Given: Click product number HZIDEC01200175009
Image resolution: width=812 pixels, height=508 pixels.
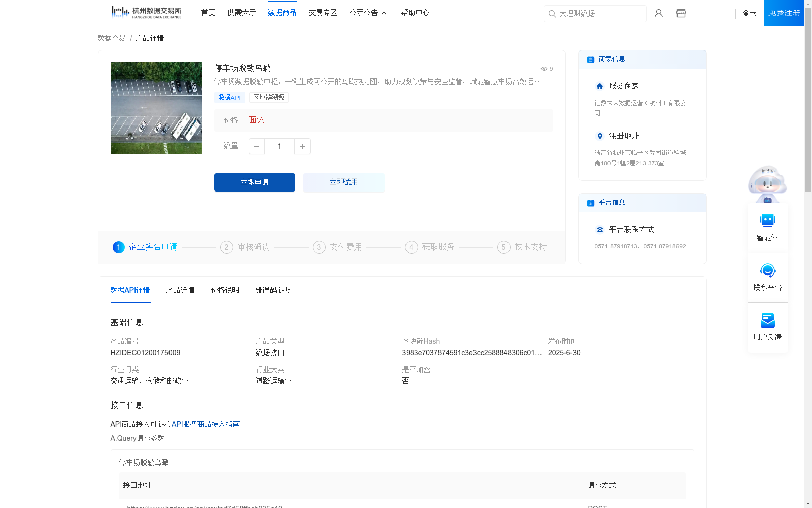Looking at the screenshot, I should pos(145,353).
